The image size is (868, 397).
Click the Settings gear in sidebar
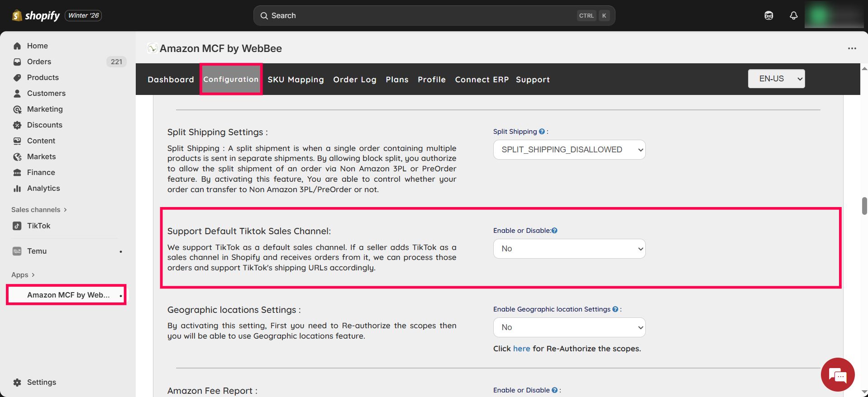tap(17, 382)
